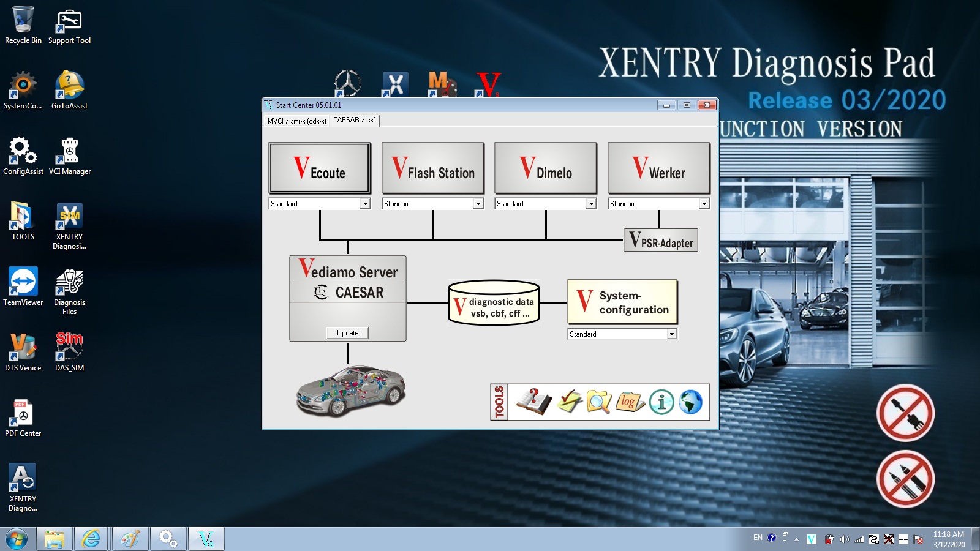Click the crossed-out plug status icon

pos(905,413)
